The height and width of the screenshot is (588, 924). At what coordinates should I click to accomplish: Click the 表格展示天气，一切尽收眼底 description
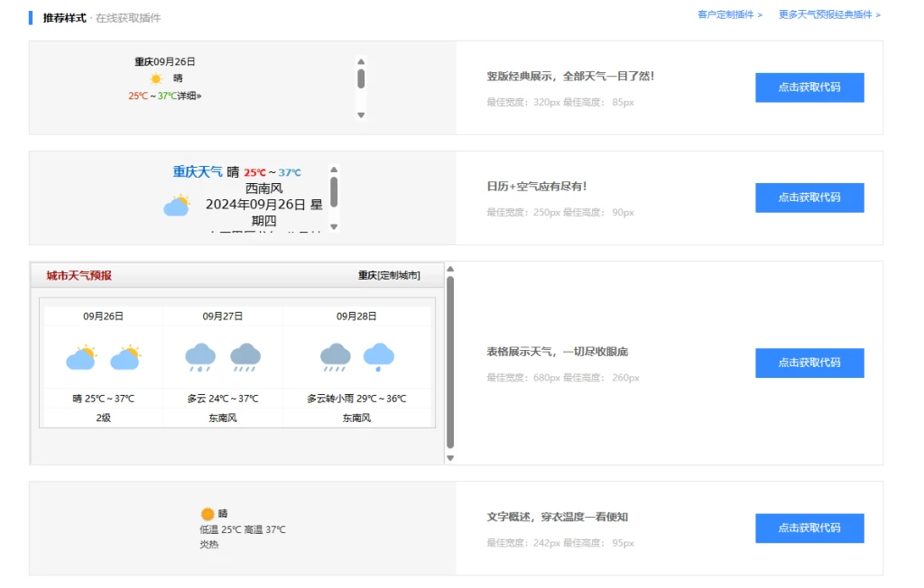pos(558,352)
